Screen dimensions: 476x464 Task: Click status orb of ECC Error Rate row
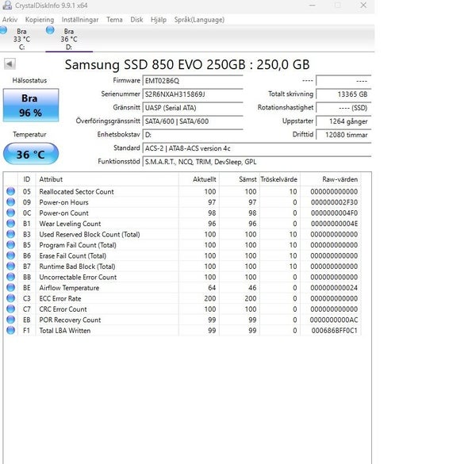pyautogui.click(x=10, y=298)
